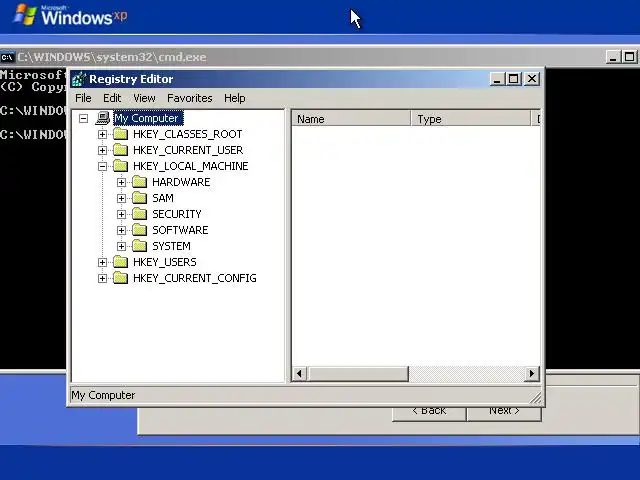640x480 pixels.
Task: Click the HKEY_CURRENT_USER folder icon
Action: 121,150
